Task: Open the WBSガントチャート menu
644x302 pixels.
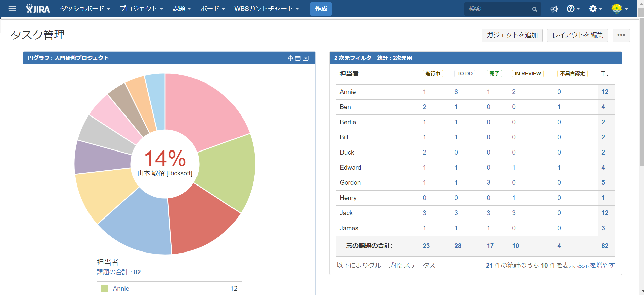Action: point(267,9)
